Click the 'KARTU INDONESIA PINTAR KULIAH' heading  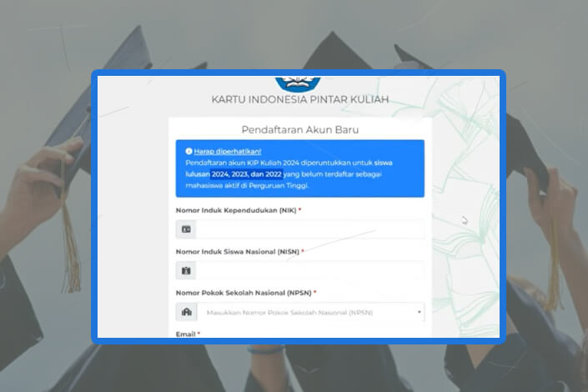pos(300,99)
